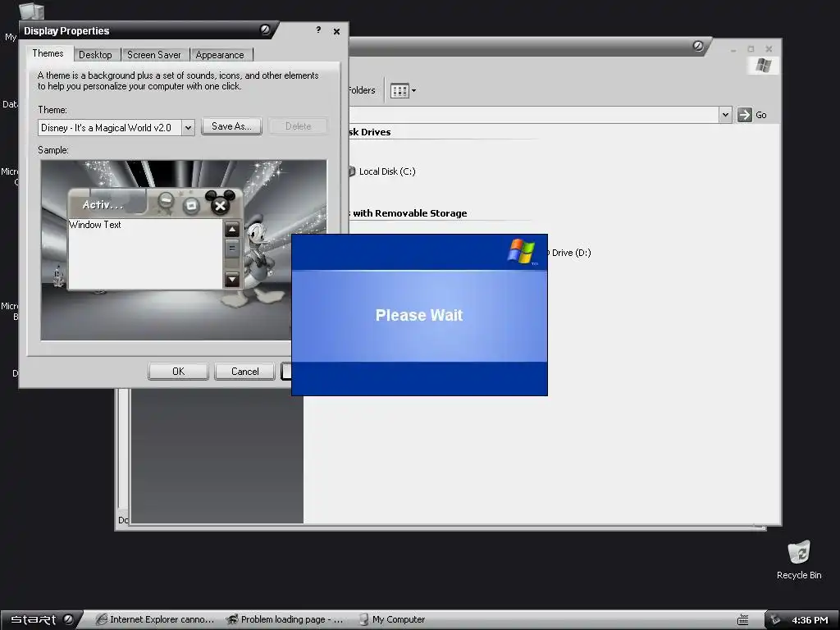Switch to My Computer taskbar item
840x630 pixels.
[392, 620]
